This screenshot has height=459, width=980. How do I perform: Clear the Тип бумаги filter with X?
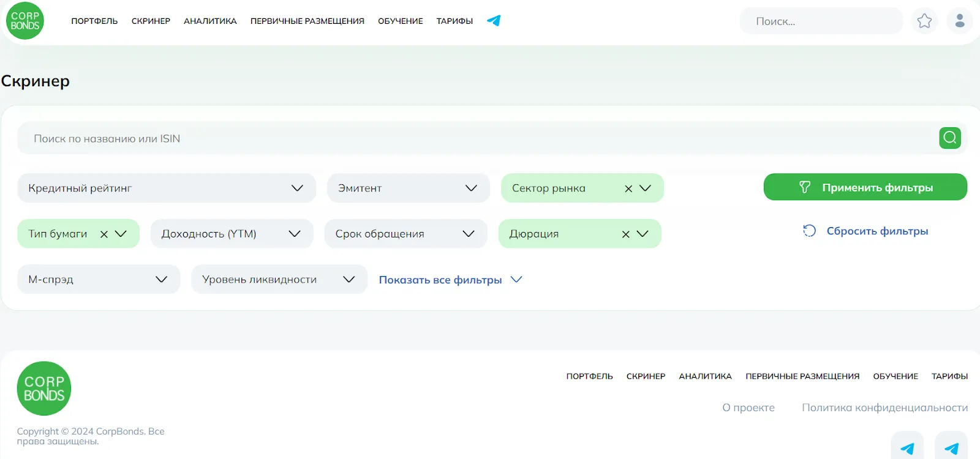[104, 234]
